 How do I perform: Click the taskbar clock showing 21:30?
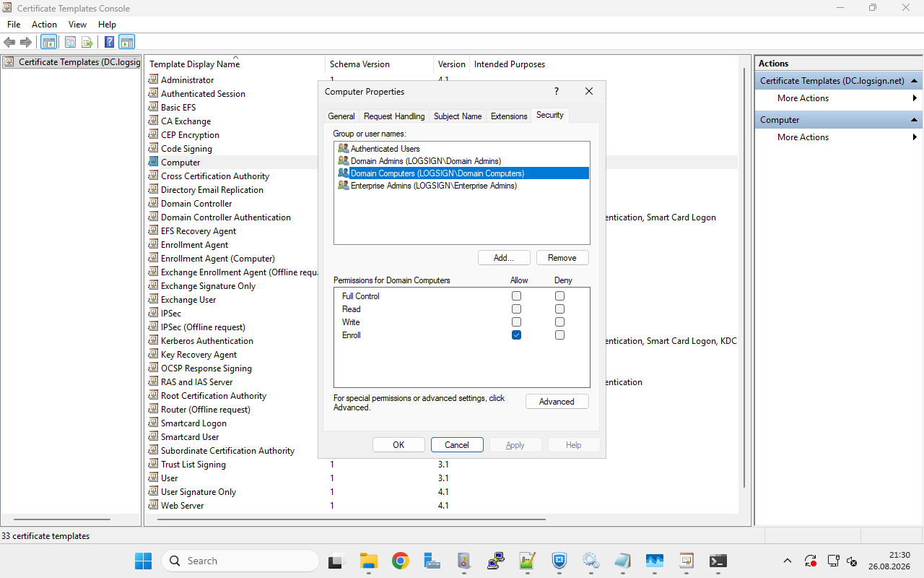[889, 561]
